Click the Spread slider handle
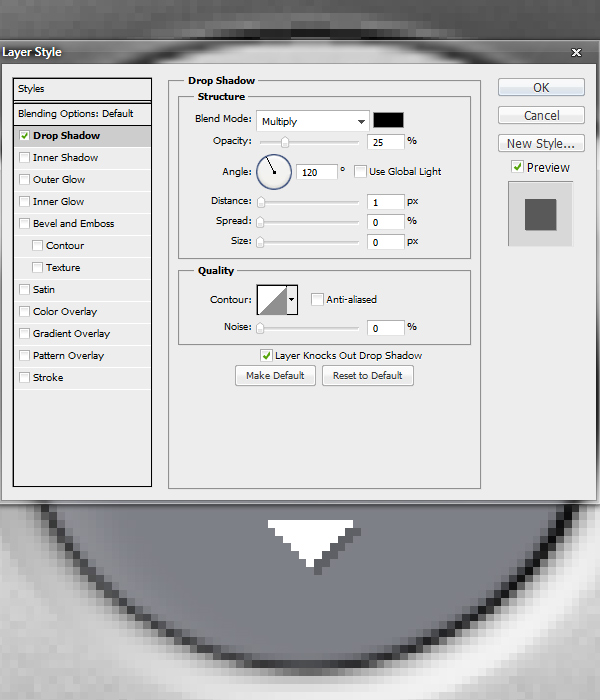This screenshot has width=600, height=700. (260, 222)
